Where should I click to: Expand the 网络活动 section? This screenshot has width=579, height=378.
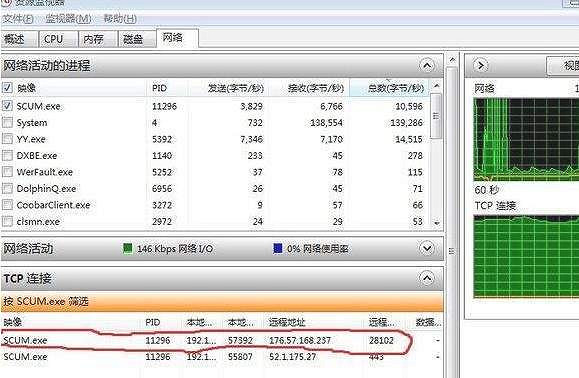tap(427, 248)
